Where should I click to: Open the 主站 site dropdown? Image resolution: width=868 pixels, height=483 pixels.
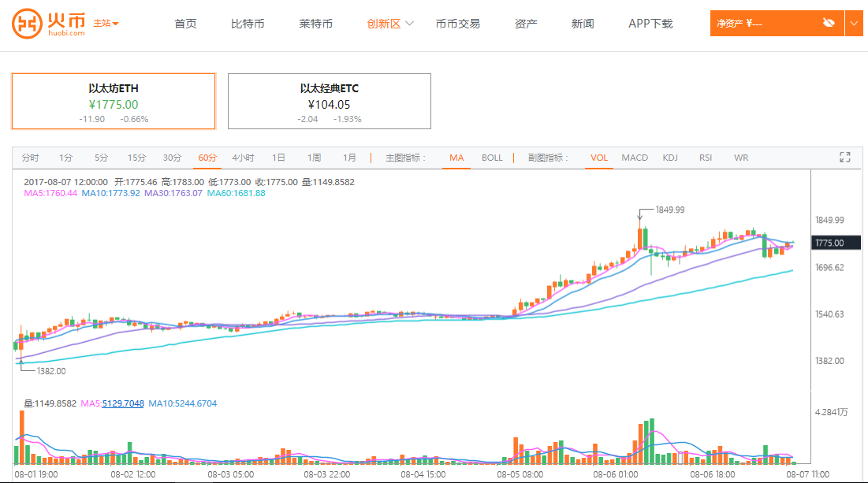pyautogui.click(x=106, y=24)
